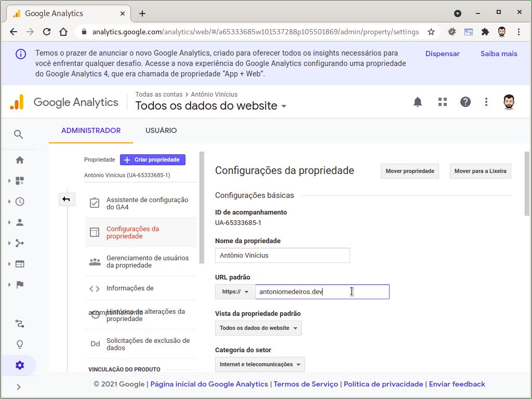Dismiss the banner with Dispensar
The width and height of the screenshot is (532, 399).
click(443, 54)
